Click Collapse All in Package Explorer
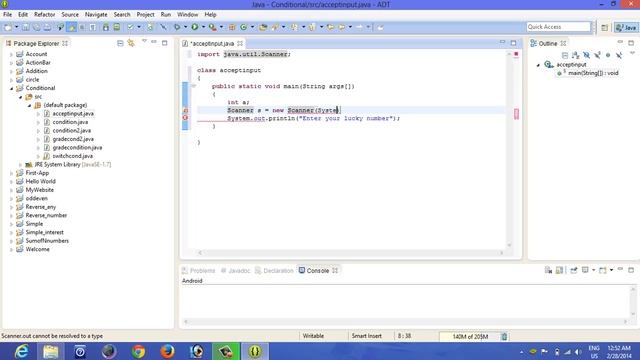The width and height of the screenshot is (640, 360). click(120, 43)
